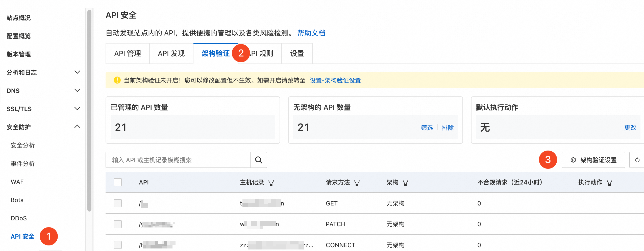Toggle the select-all checkbox in table header
644x251 pixels.
coord(118,182)
